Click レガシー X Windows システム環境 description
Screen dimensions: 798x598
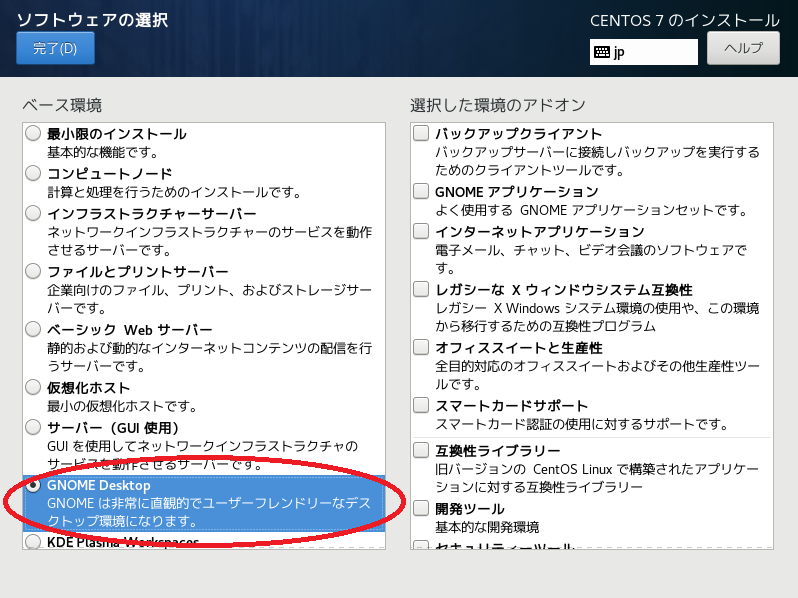click(x=597, y=317)
